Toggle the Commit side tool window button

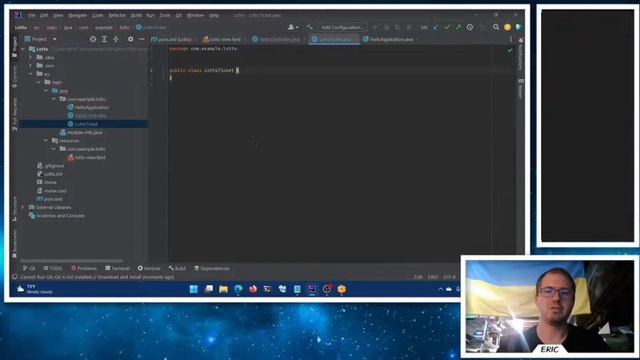pyautogui.click(x=15, y=77)
